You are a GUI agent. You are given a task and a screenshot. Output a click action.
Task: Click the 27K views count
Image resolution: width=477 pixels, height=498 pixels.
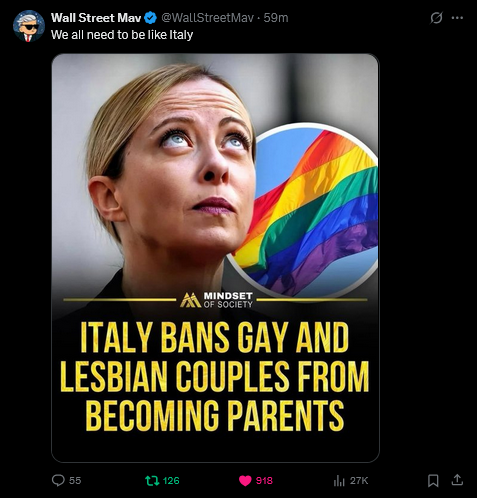[359, 480]
